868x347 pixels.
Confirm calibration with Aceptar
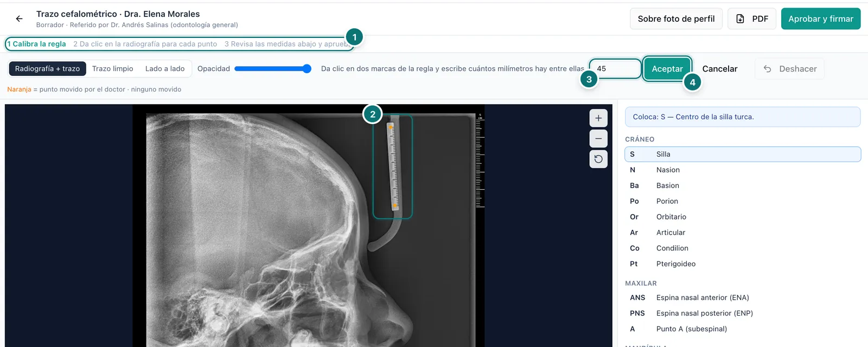667,69
